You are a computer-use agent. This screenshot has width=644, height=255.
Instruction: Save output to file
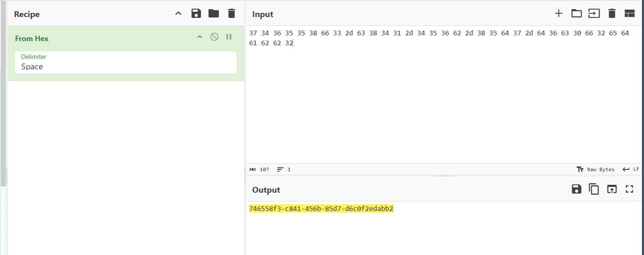[x=576, y=189]
